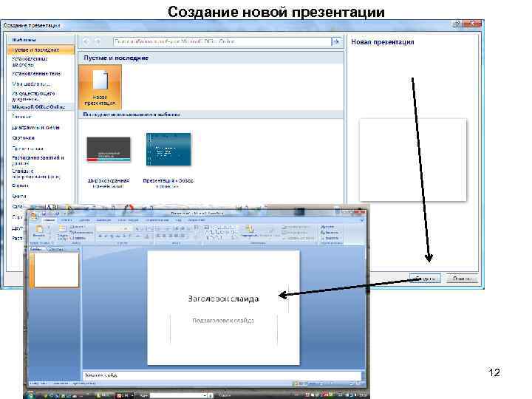532x399 pixels.
Task: Open the 'Книги' online category
Action: point(19,196)
